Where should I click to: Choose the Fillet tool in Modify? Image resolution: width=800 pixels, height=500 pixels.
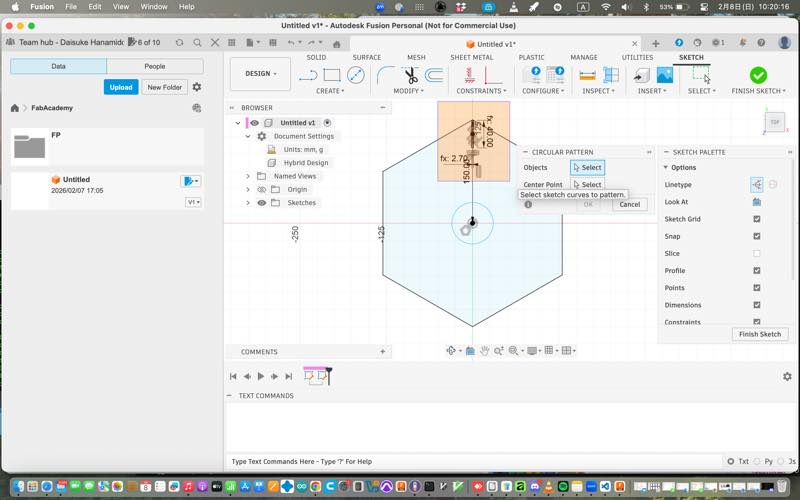point(387,75)
